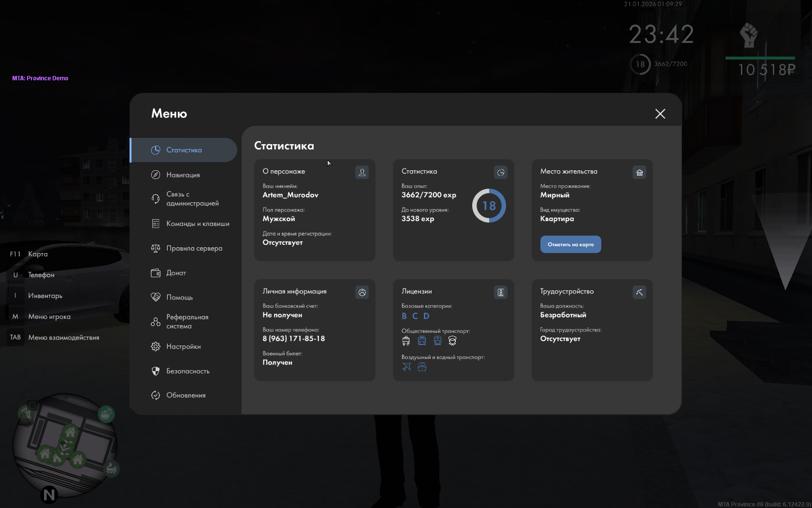Click the bank icon in Личная информация card
The width and height of the screenshot is (812, 508).
click(362, 292)
